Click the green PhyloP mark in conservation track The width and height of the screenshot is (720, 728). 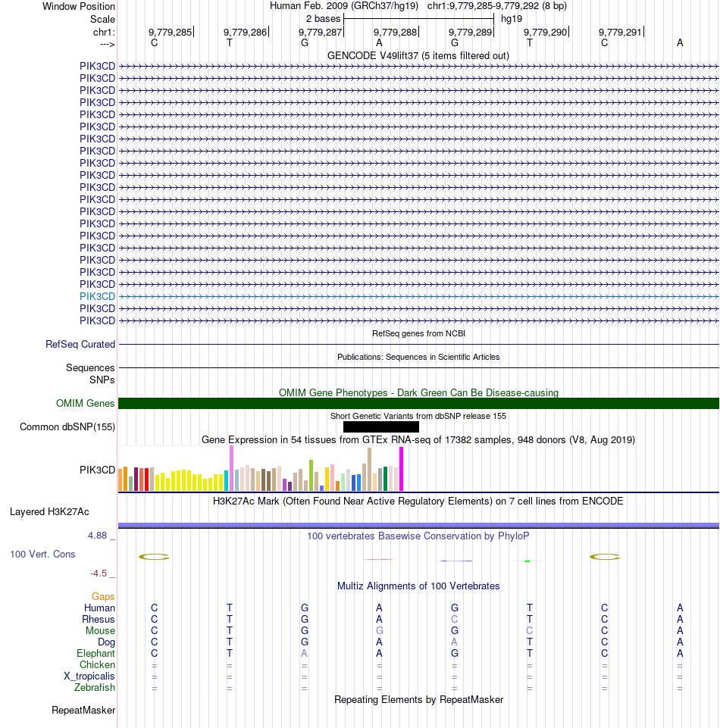[x=527, y=561]
